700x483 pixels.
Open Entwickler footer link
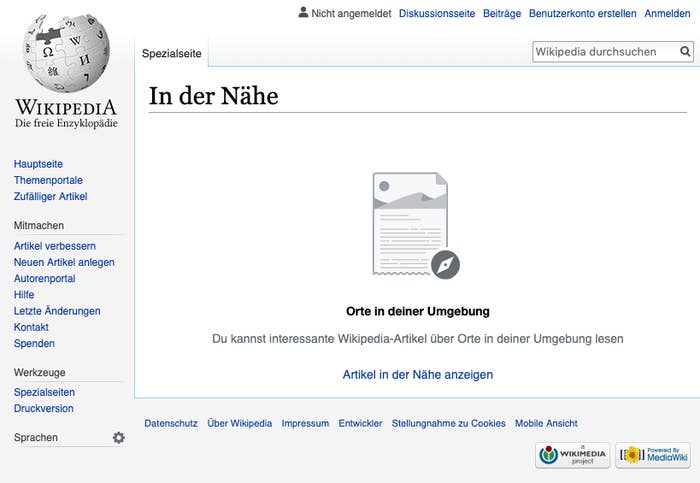[360, 423]
